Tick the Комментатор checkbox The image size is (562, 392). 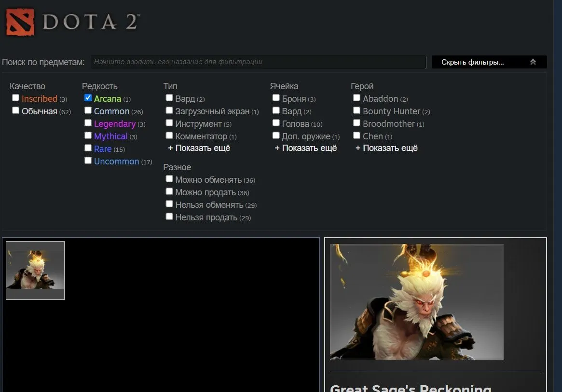pyautogui.click(x=169, y=135)
